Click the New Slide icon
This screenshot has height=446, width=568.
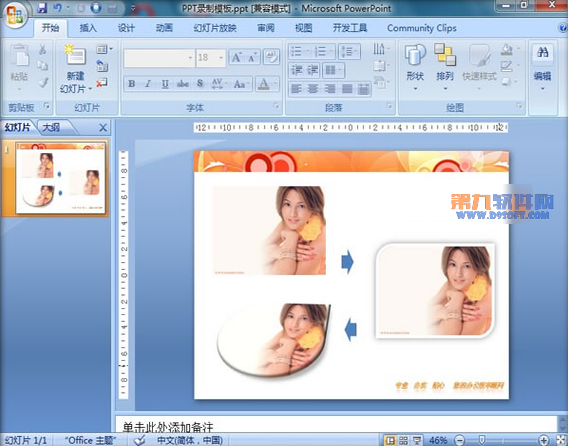75,55
